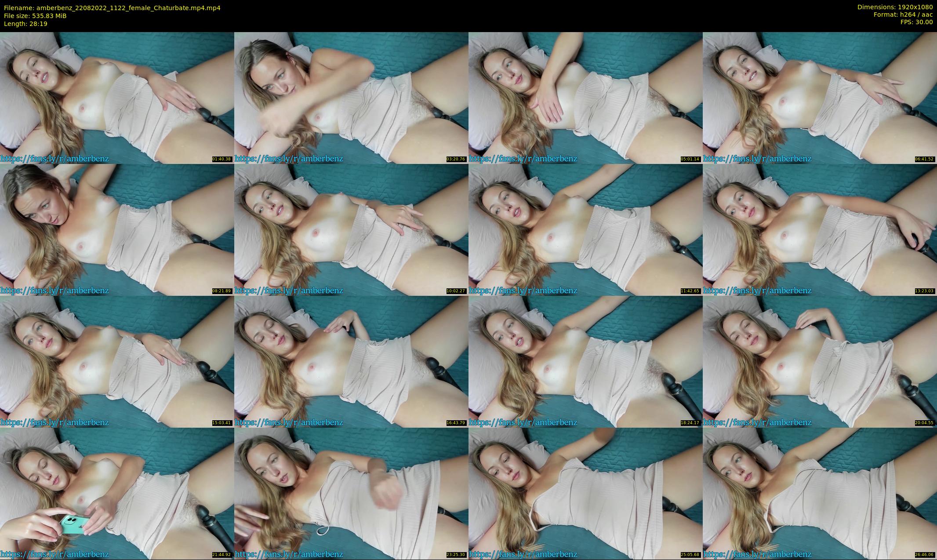Click the thumbnail marked 11:42.65
937x560 pixels.
[x=585, y=229]
